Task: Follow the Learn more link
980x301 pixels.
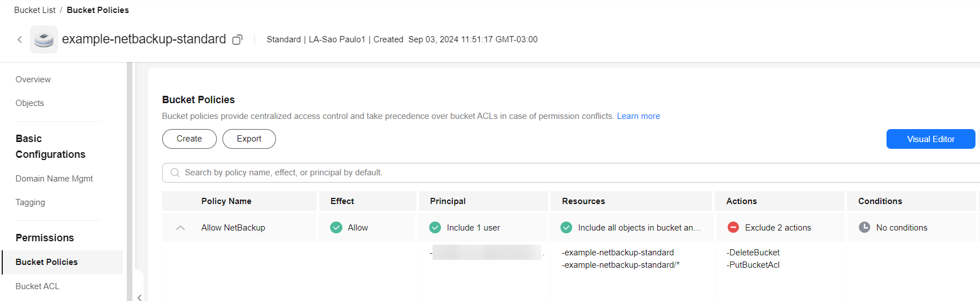Action: tap(638, 116)
